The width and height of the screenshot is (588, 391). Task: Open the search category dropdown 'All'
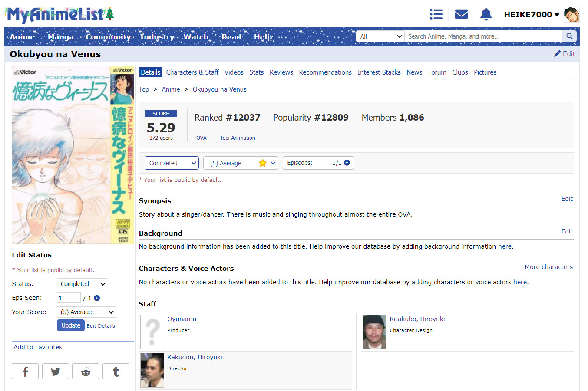(380, 36)
